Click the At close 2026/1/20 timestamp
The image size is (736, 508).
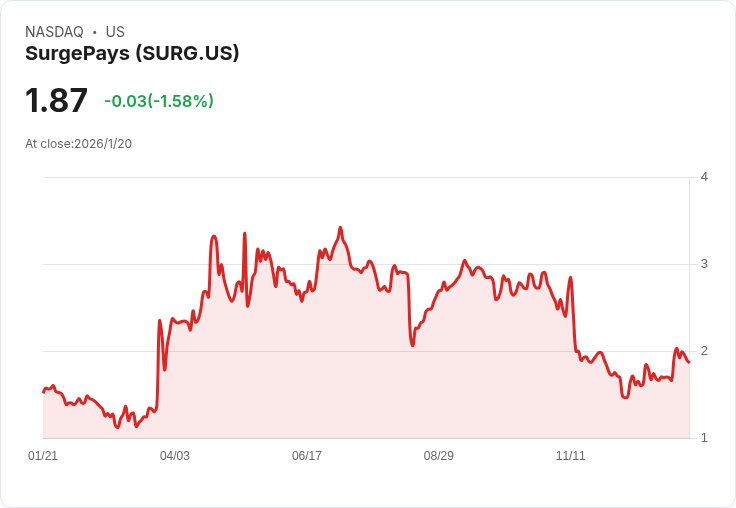coord(78,144)
